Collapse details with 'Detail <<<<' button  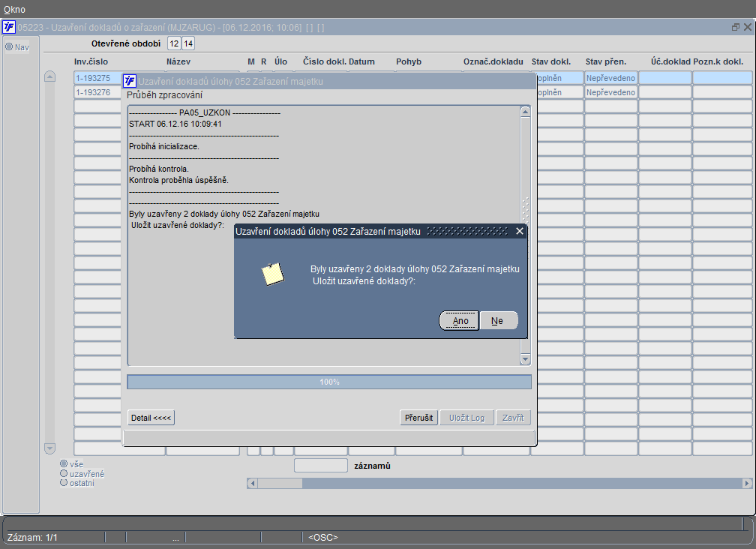tap(151, 418)
